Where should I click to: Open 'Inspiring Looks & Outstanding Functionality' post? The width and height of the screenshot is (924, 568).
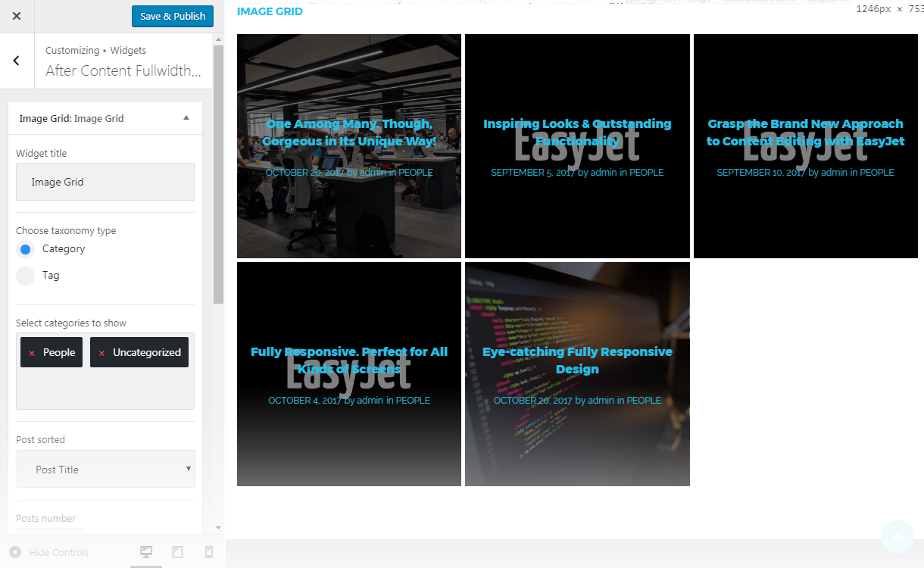pyautogui.click(x=577, y=133)
